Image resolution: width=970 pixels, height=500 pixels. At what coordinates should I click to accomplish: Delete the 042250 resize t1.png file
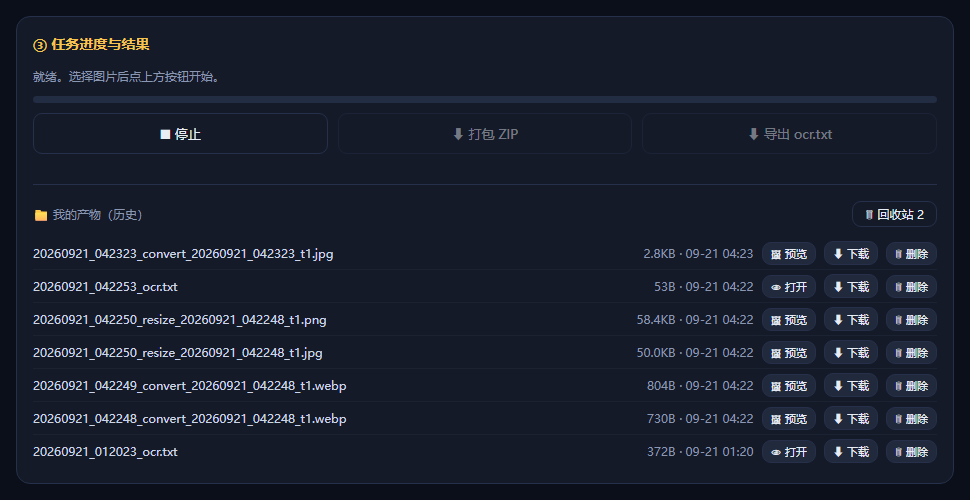[x=911, y=320]
